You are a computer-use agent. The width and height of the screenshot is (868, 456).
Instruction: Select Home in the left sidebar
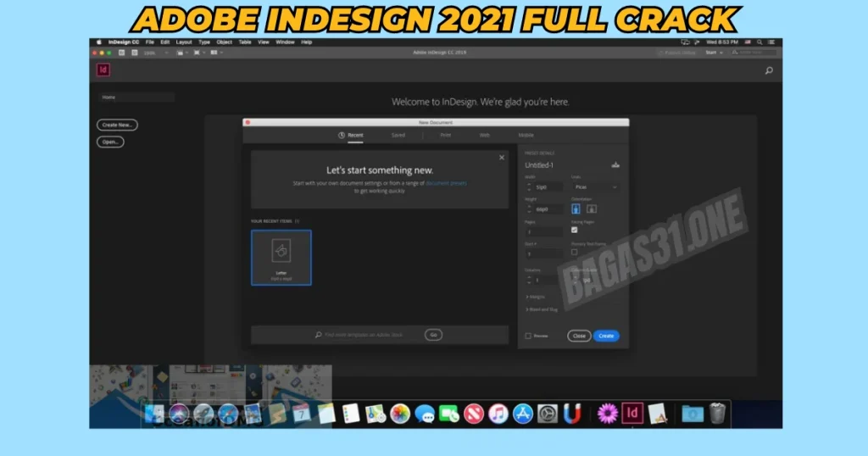pyautogui.click(x=136, y=97)
